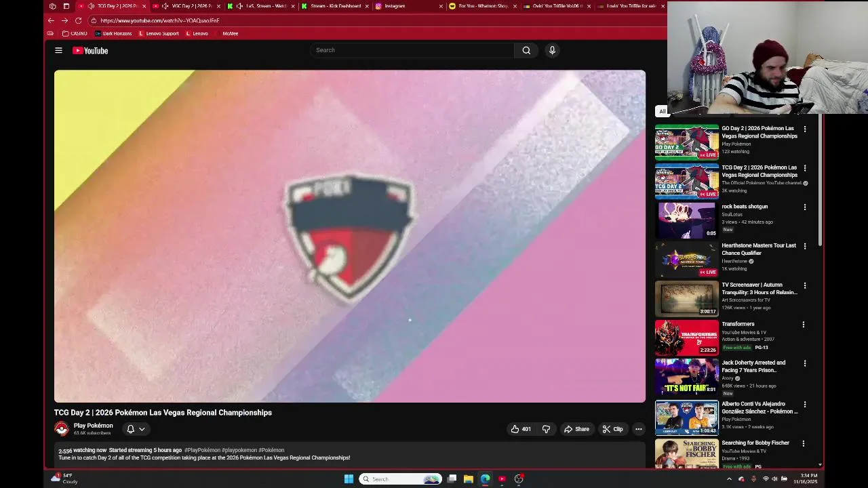The width and height of the screenshot is (868, 488).
Task: Toggle the notification bell for Play Pokémon
Action: 131,429
